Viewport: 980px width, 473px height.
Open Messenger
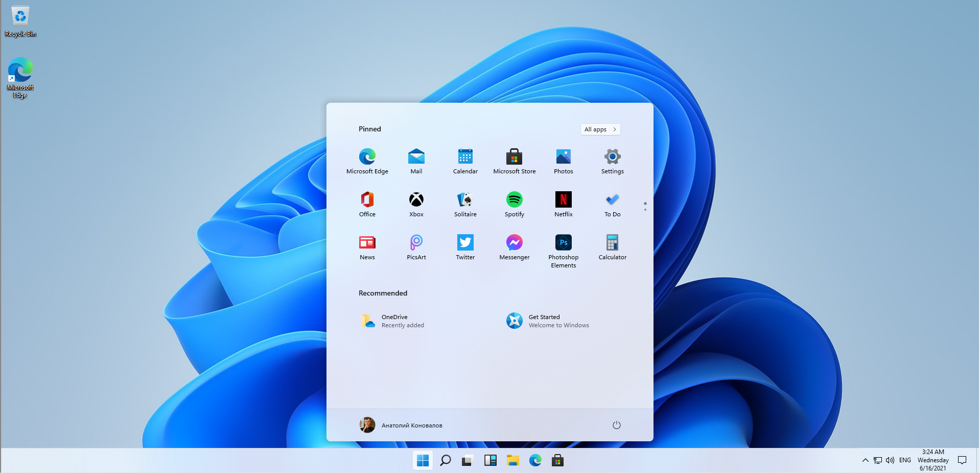tap(514, 247)
